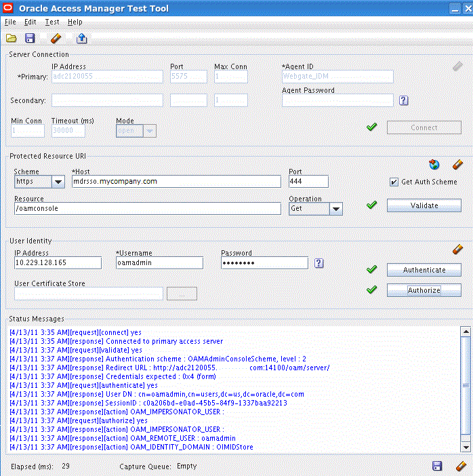Viewport: 473px width, 476px height.
Task: Click the Primary Port field 5575
Action: click(188, 77)
